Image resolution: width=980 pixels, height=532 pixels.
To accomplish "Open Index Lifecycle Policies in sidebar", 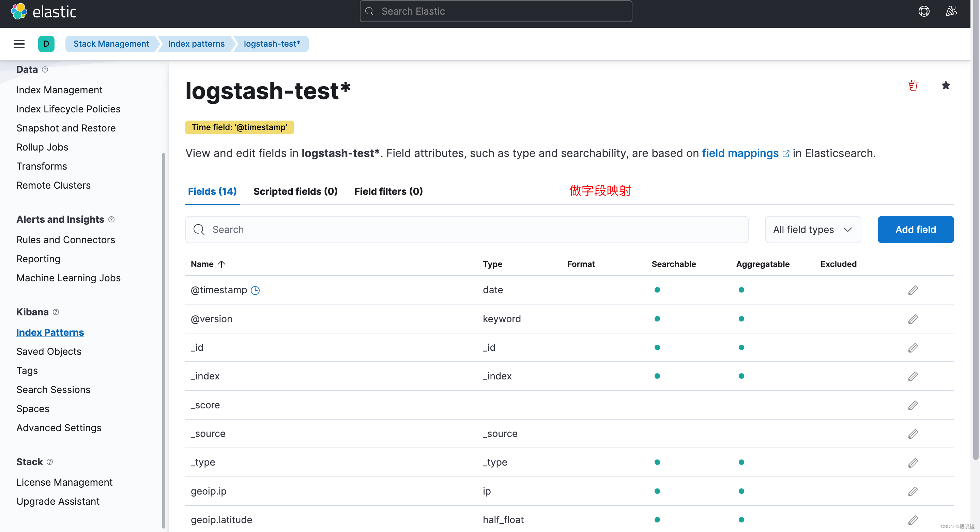I will (68, 109).
